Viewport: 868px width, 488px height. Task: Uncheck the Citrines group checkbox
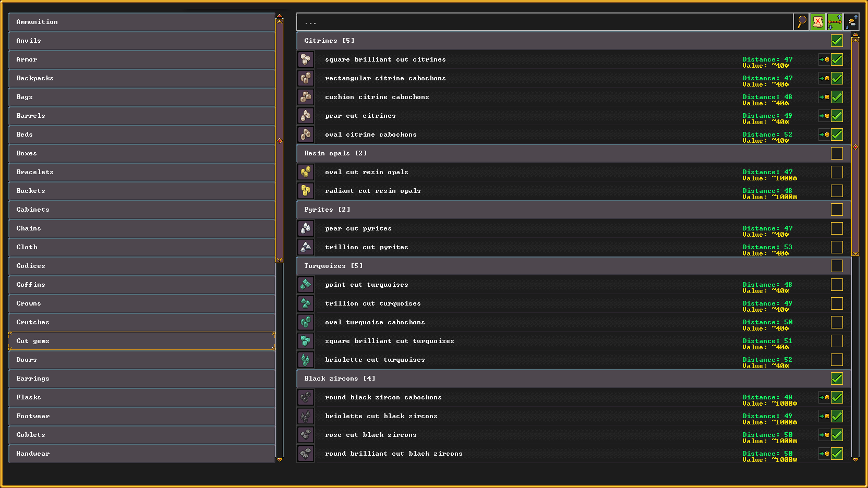click(837, 41)
